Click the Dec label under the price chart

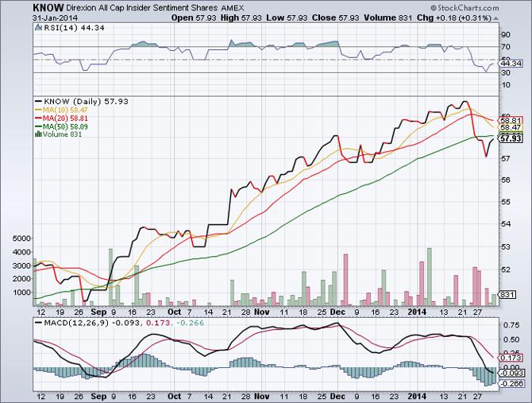pyautogui.click(x=338, y=312)
